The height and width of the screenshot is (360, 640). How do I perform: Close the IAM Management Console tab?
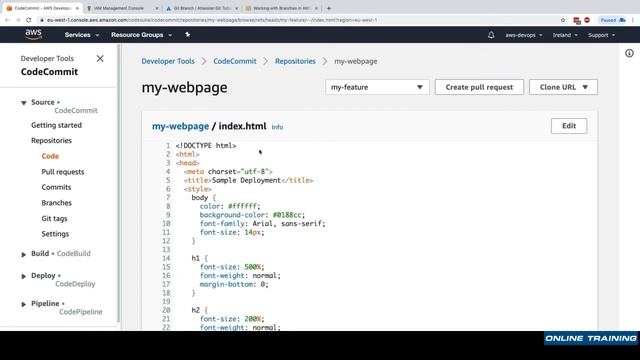157,8
